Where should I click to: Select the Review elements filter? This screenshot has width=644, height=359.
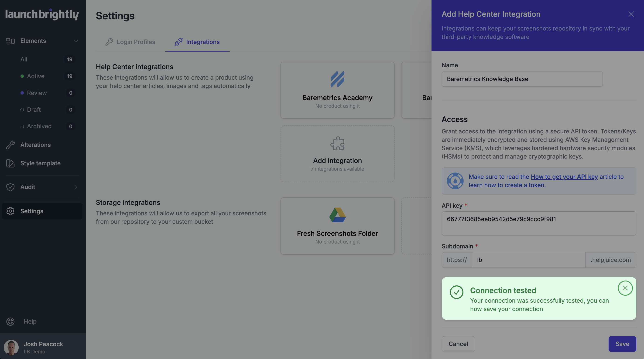point(37,93)
